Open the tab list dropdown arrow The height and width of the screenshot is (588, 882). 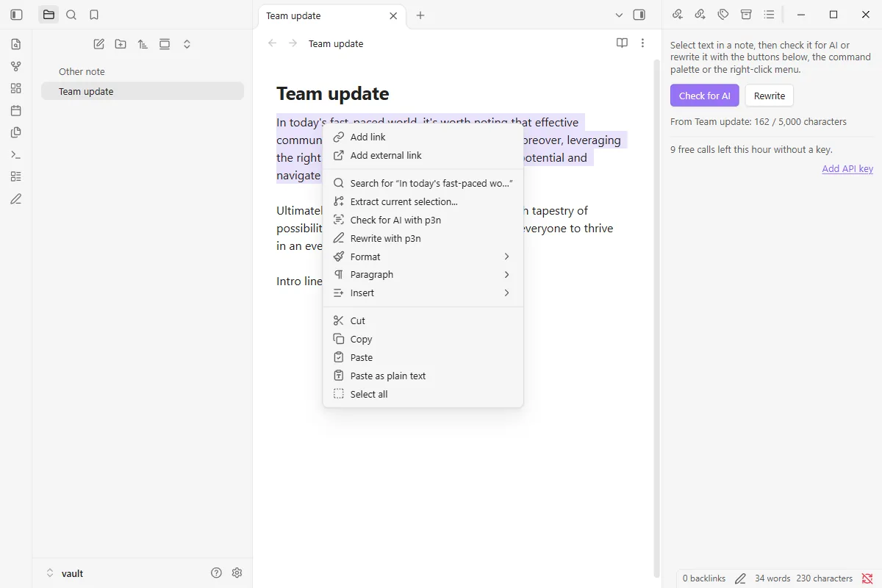619,15
